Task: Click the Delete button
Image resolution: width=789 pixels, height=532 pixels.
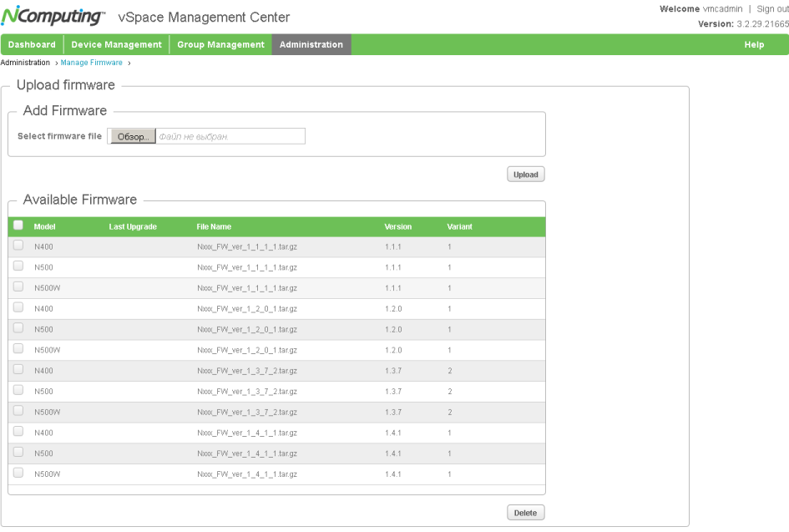Action: 526,512
